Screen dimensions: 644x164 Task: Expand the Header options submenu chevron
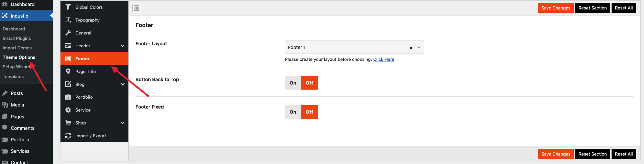[123, 46]
